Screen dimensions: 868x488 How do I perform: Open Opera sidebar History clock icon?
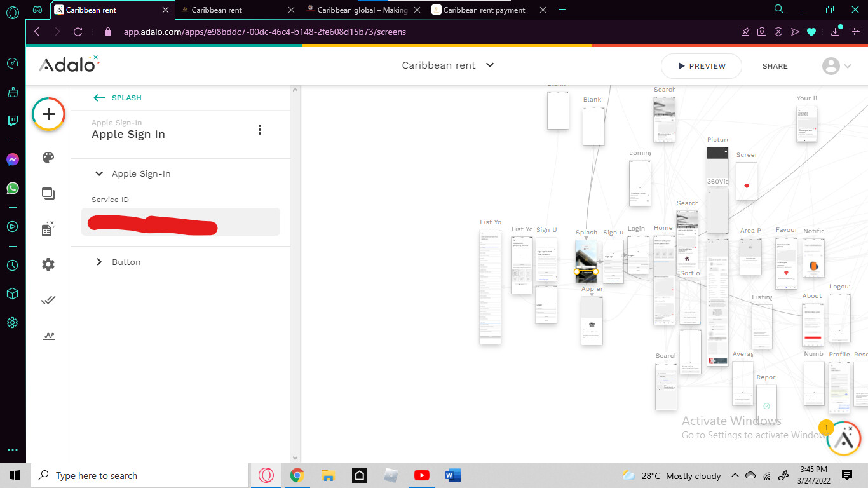point(12,266)
